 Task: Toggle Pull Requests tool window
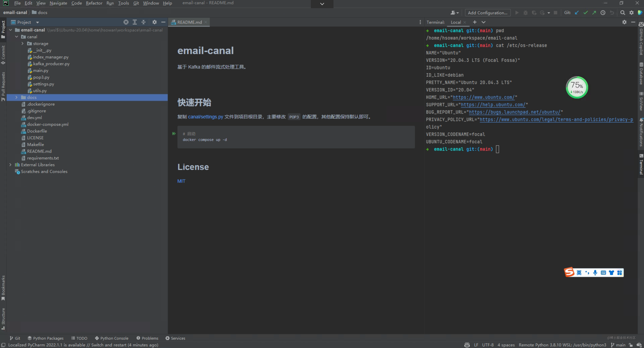[3, 87]
